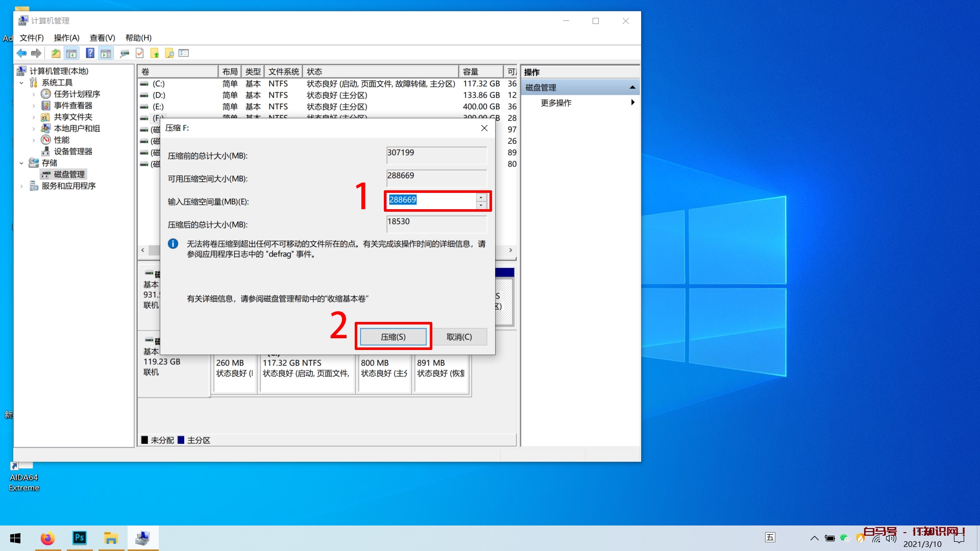Image resolution: width=980 pixels, height=551 pixels.
Task: Open the 操作(A) Action menu
Action: click(66, 38)
